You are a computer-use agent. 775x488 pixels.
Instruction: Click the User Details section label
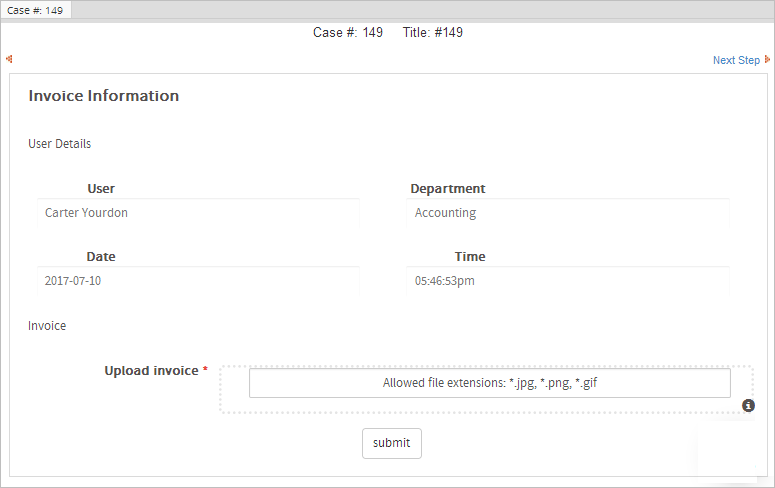tap(60, 144)
